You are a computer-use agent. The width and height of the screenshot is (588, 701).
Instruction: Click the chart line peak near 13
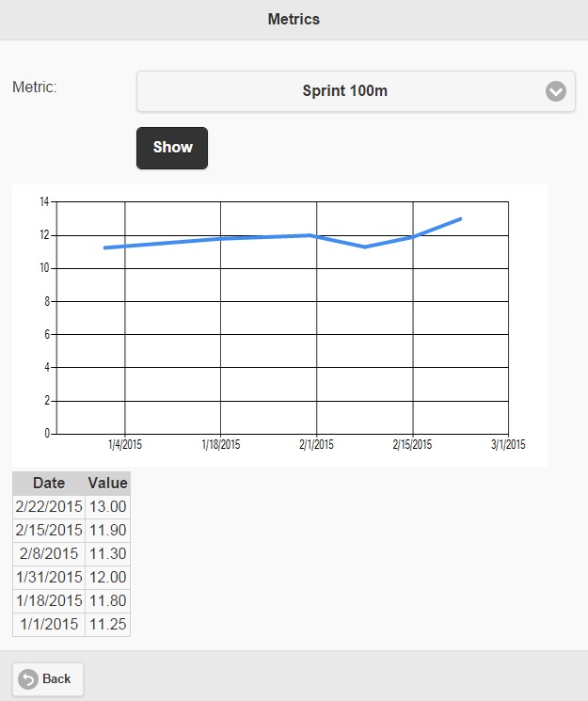(460, 219)
